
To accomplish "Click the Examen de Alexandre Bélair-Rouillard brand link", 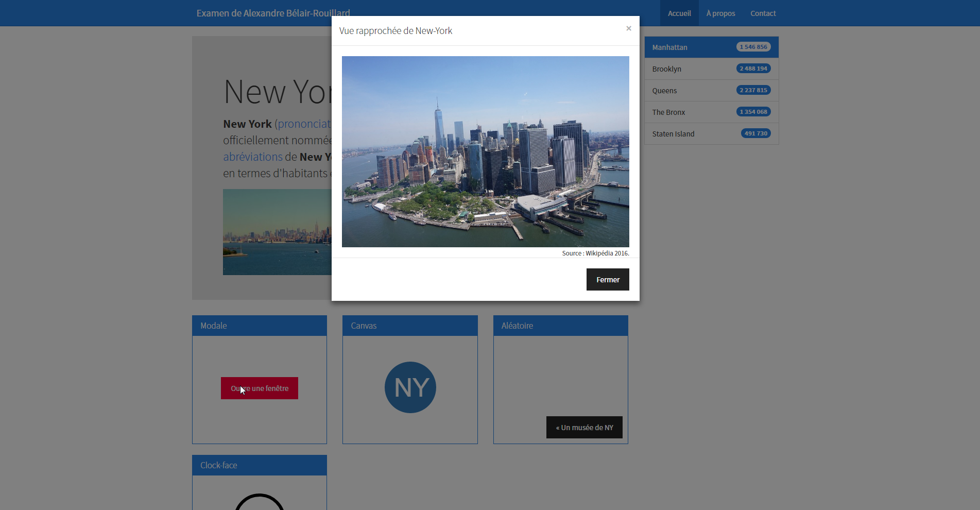I will 273,13.
